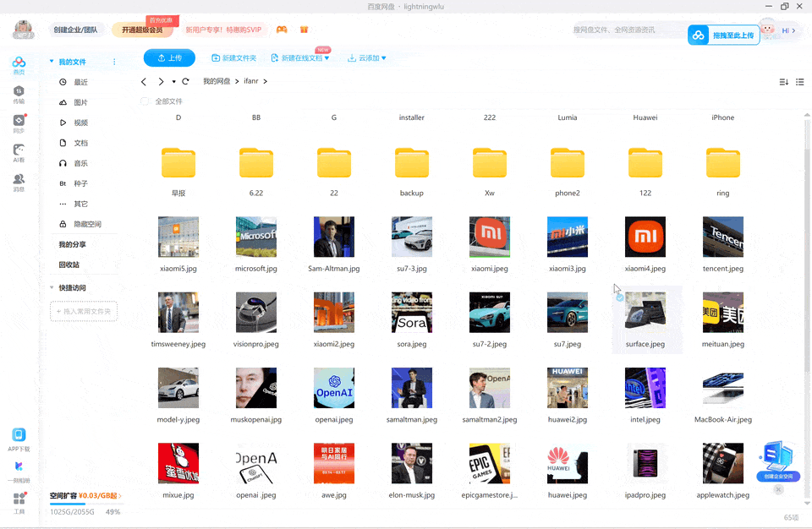This screenshot has width=812, height=529.
Task: Enable the 全部文件 select-all checkbox
Action: click(144, 99)
